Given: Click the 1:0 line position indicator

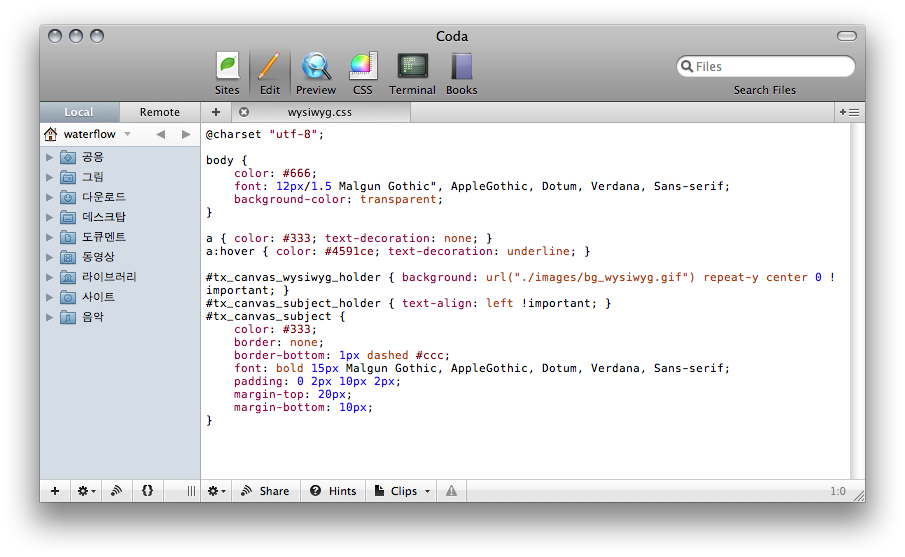Looking at the screenshot, I should pos(838,491).
